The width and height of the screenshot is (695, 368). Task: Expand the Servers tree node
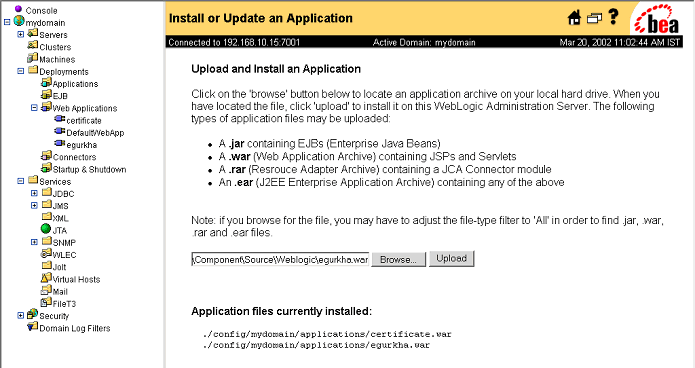click(21, 34)
